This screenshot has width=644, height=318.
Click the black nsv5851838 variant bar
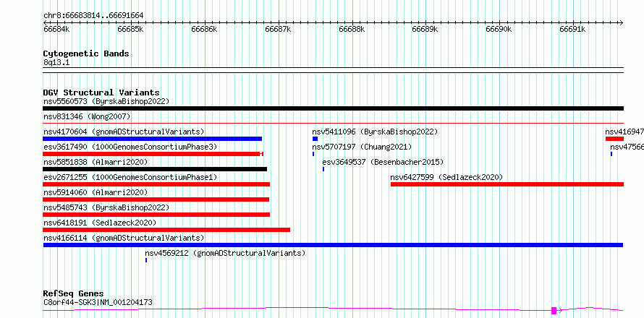tap(155, 169)
